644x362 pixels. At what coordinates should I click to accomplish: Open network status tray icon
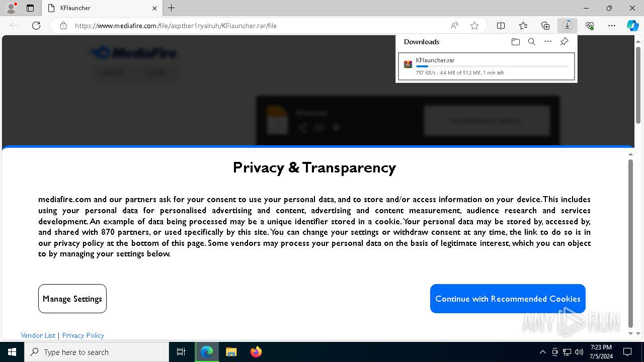(x=567, y=352)
